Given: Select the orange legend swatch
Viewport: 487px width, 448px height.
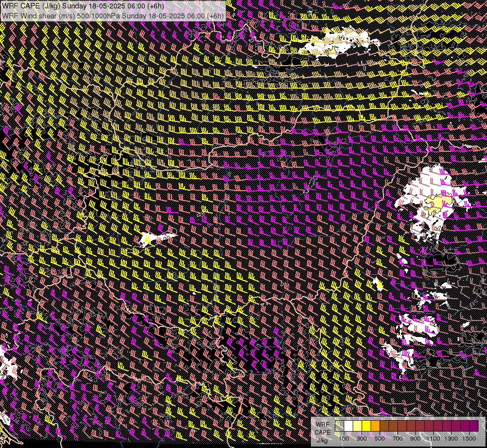Looking at the screenshot, I should click(x=375, y=426).
